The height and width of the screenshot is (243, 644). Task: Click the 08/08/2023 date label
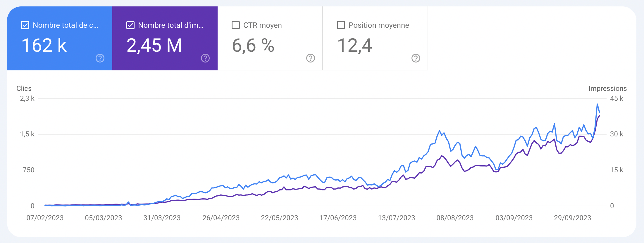click(x=455, y=218)
